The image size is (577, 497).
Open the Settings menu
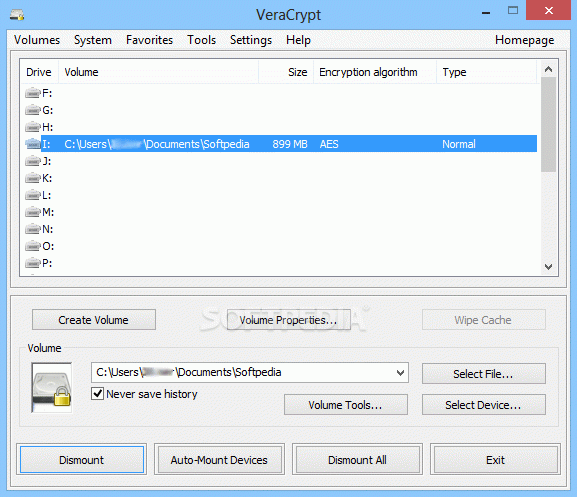coord(251,40)
